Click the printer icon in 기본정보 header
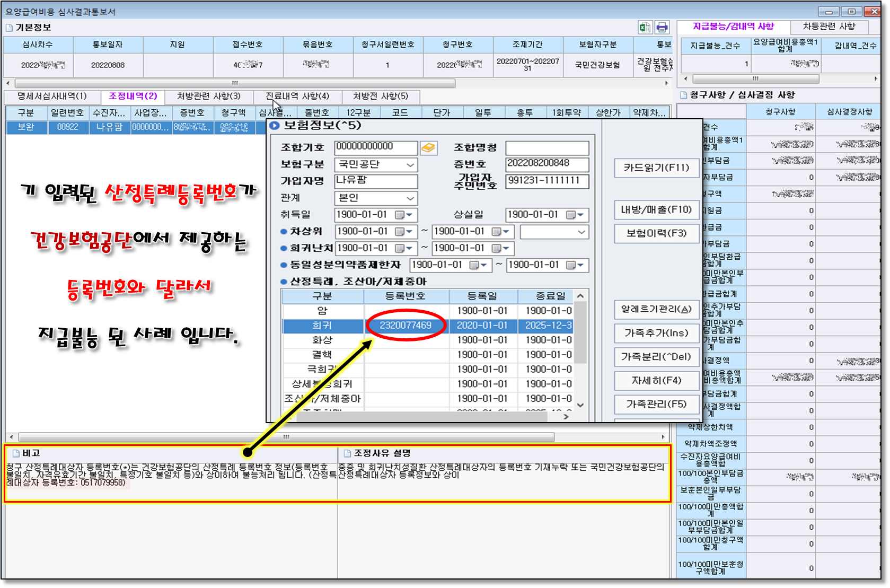This screenshot has height=588, width=890. click(x=662, y=28)
